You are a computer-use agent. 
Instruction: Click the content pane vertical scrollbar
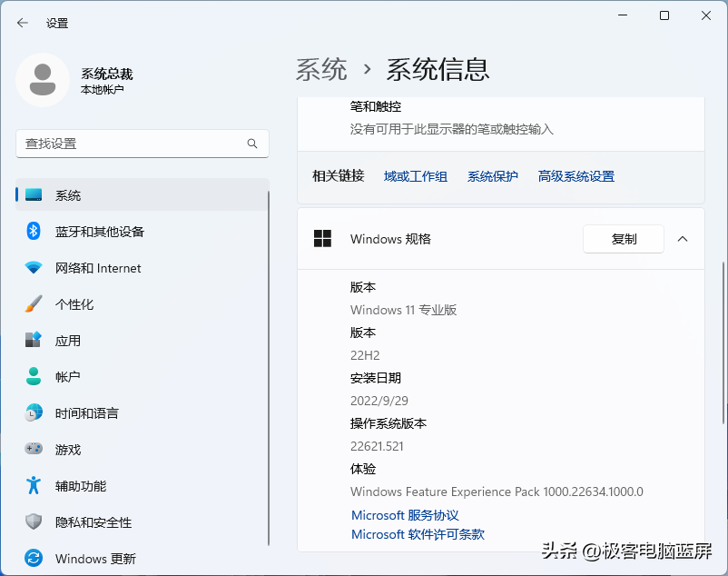[x=723, y=343]
